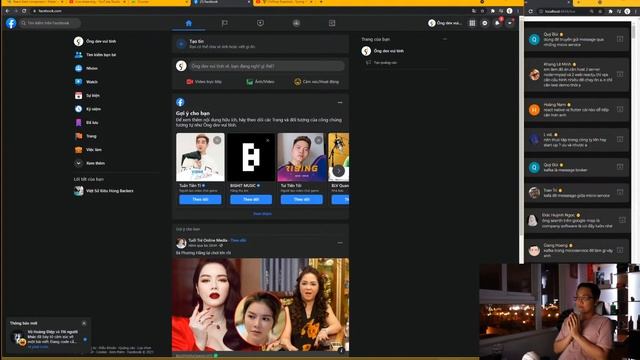Open the Pages flag tab in Facebook top bar

[224, 23]
